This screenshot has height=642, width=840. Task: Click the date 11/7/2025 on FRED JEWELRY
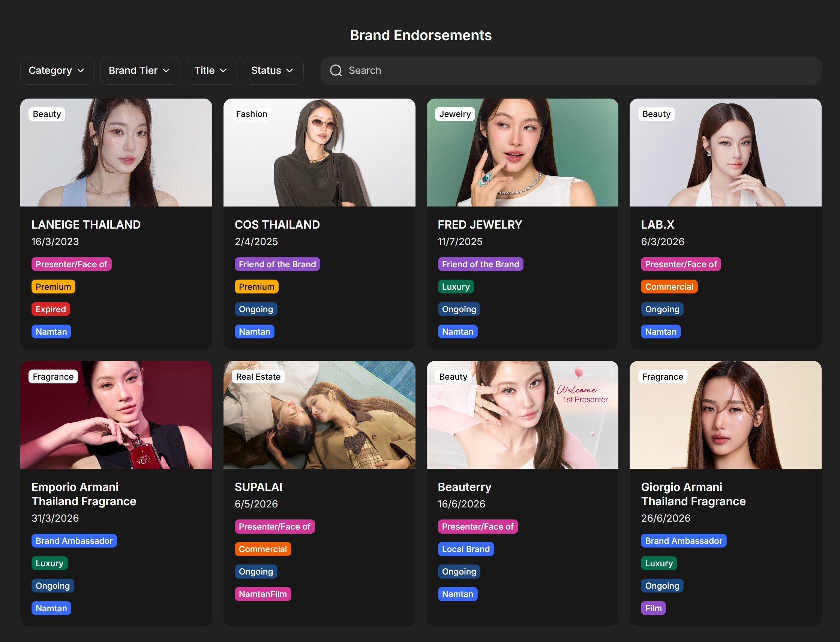[x=460, y=241]
